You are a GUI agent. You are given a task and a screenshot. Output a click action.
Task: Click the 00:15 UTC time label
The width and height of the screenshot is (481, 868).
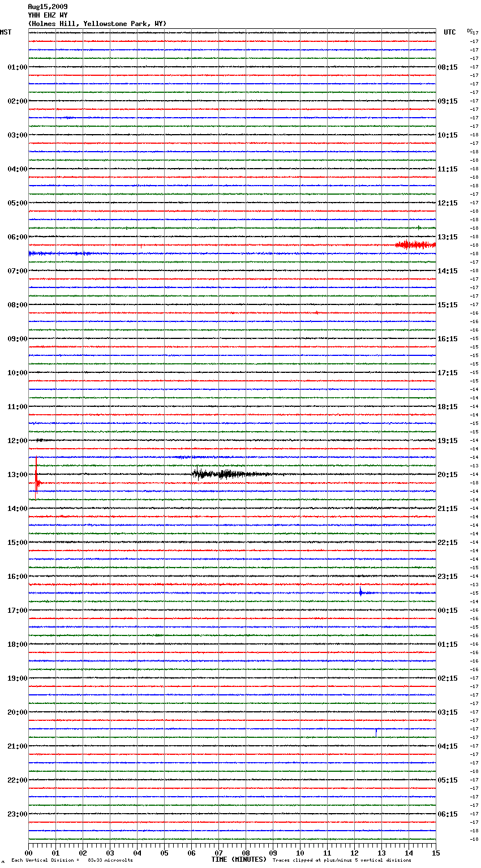tap(448, 611)
